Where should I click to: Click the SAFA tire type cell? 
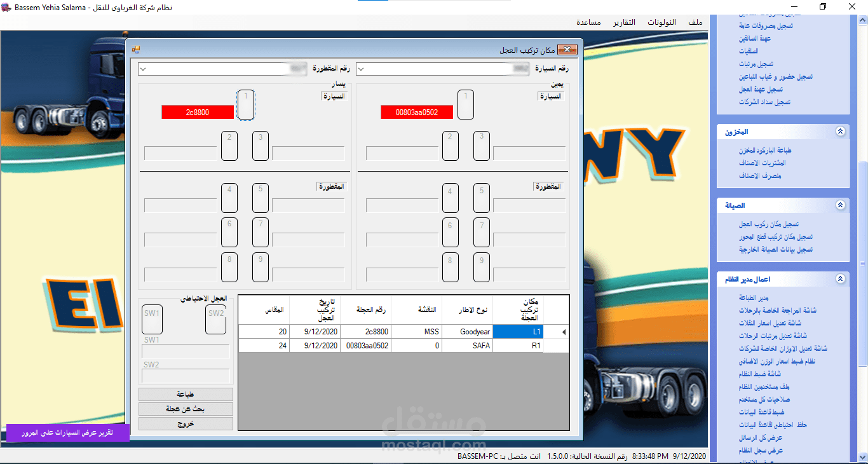pyautogui.click(x=468, y=346)
